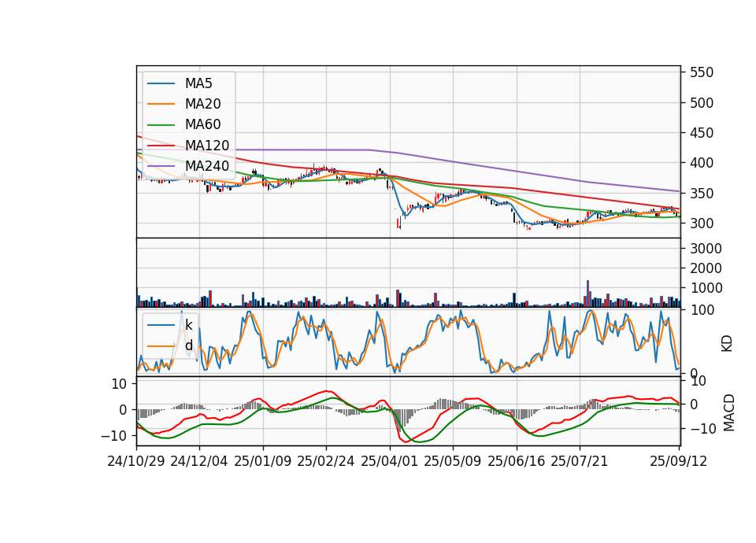Screen dimensions: 756x543
Task: Click the d legend label in KD panel
Action: 188,345
